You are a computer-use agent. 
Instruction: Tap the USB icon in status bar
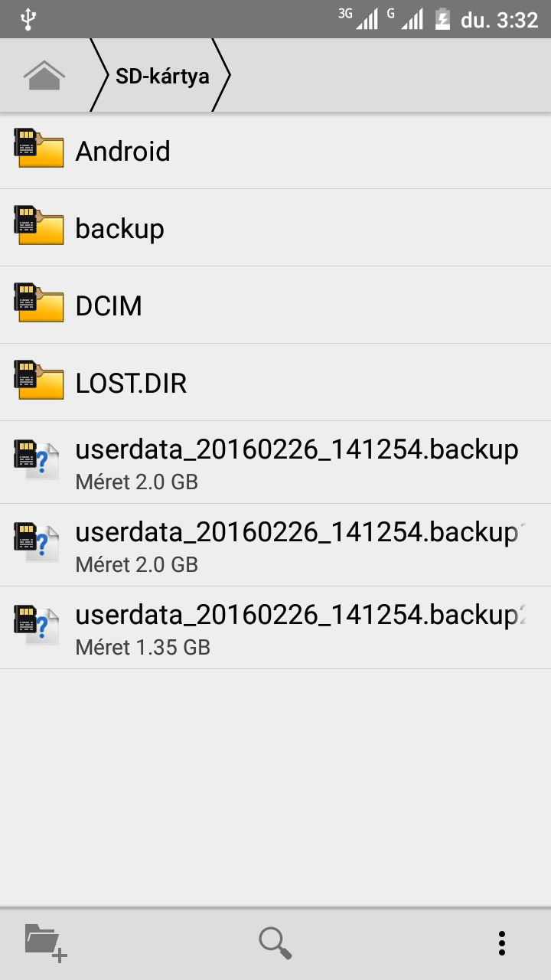28,19
